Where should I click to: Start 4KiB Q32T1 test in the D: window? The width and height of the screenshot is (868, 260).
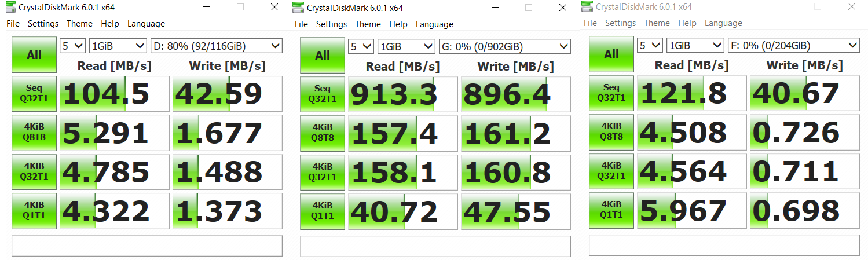[x=34, y=171]
